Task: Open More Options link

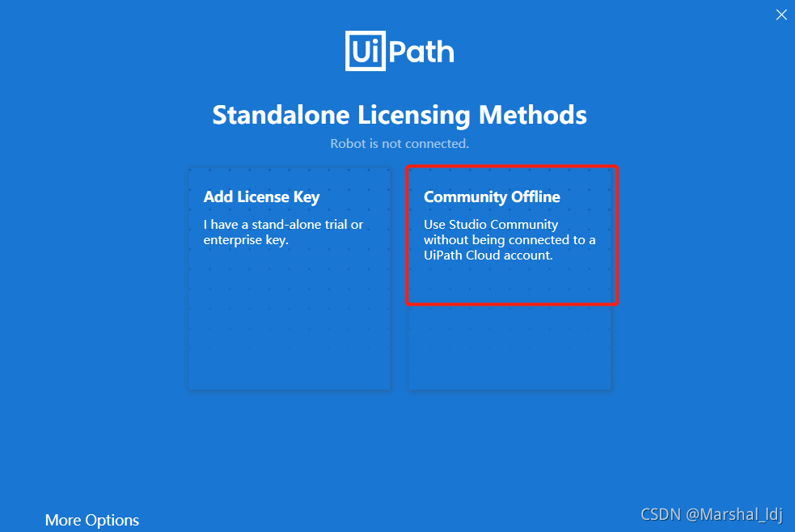Action: pyautogui.click(x=91, y=520)
